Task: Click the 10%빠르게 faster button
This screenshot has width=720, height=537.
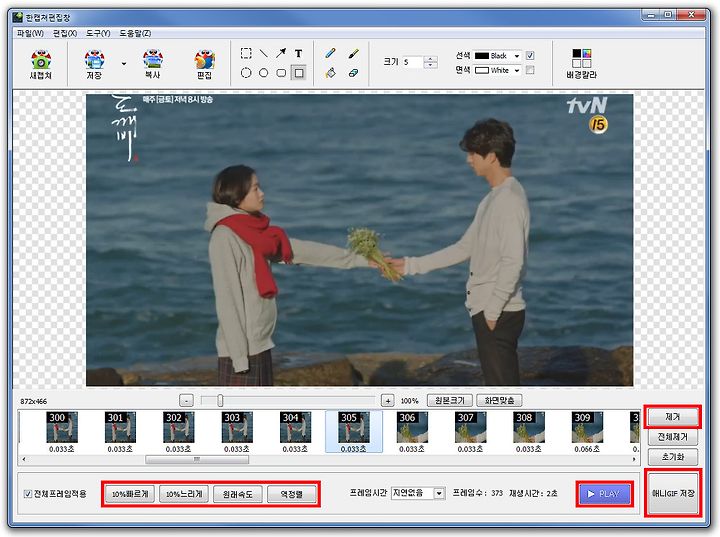Action: 130,494
